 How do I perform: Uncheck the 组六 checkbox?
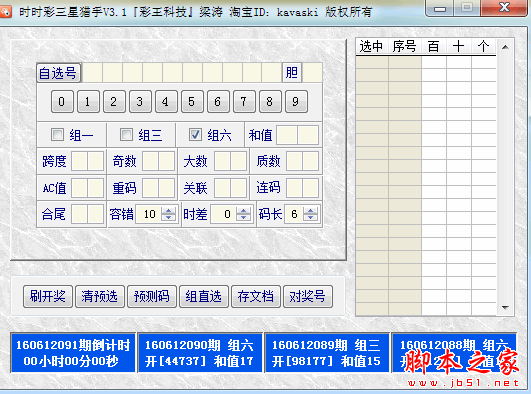(x=195, y=134)
